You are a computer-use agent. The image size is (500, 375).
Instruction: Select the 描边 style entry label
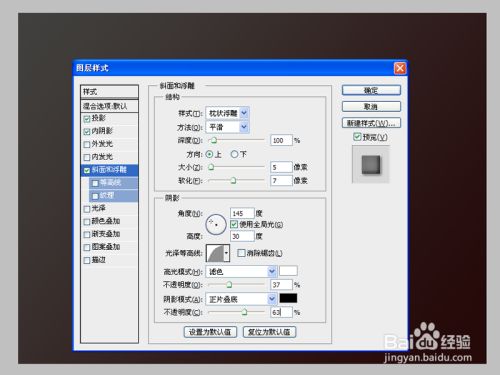point(99,260)
